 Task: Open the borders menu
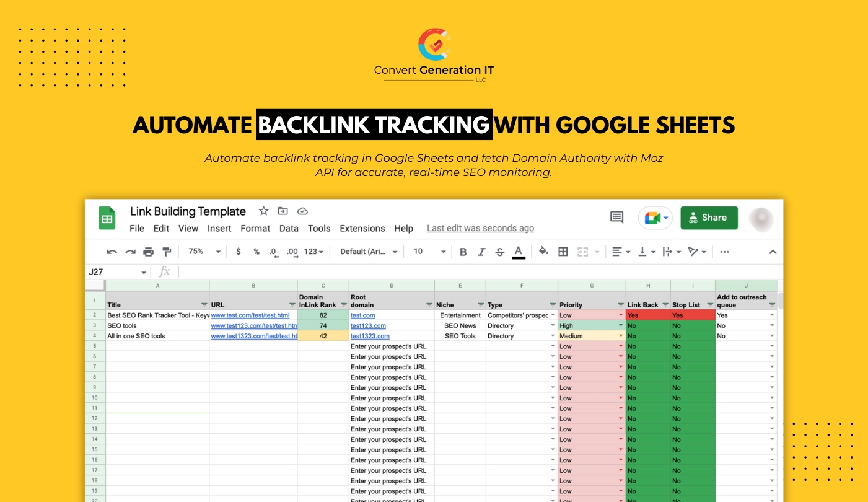pos(563,252)
